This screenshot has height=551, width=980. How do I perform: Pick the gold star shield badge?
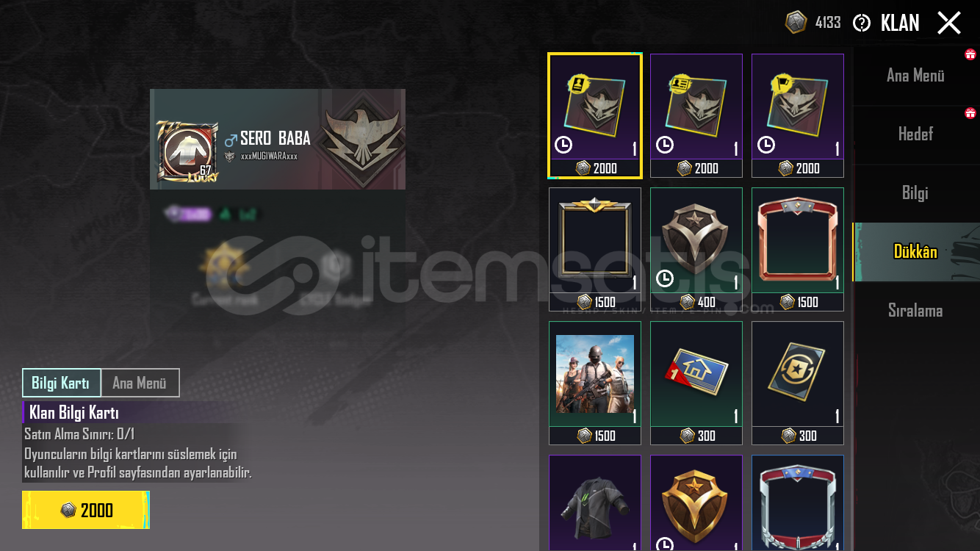click(x=696, y=503)
